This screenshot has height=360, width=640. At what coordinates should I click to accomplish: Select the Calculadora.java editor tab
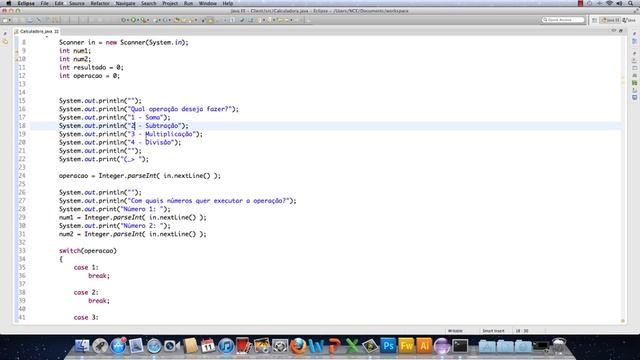(x=36, y=31)
